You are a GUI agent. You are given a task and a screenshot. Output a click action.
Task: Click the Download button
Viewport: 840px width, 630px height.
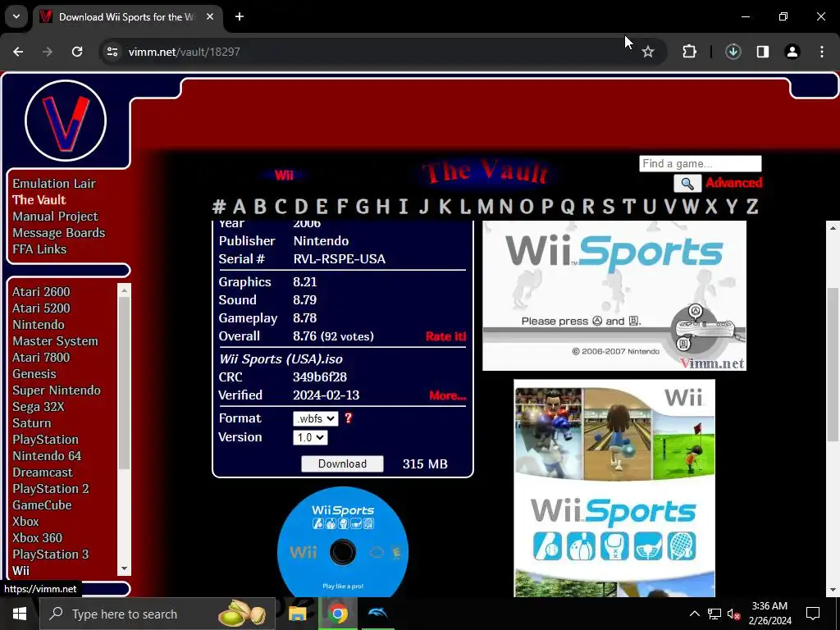click(342, 464)
